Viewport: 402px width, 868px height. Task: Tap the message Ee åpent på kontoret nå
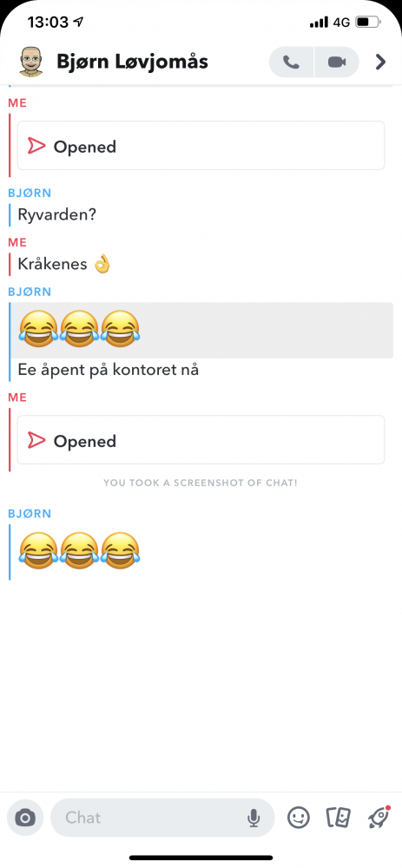click(108, 370)
